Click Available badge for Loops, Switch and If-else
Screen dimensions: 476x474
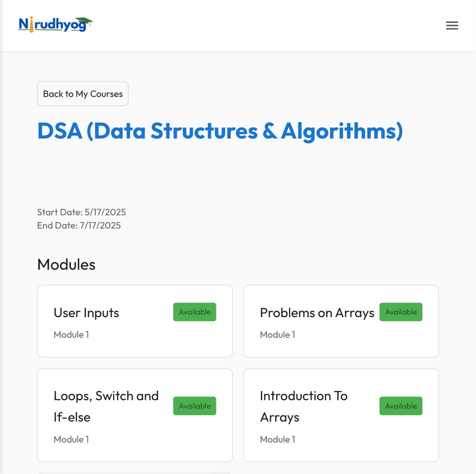194,406
